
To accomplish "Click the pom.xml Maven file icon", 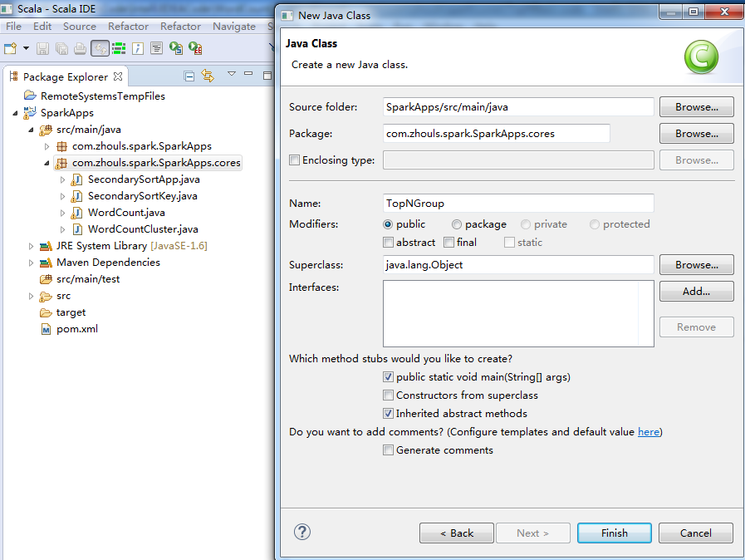I will (x=46, y=330).
